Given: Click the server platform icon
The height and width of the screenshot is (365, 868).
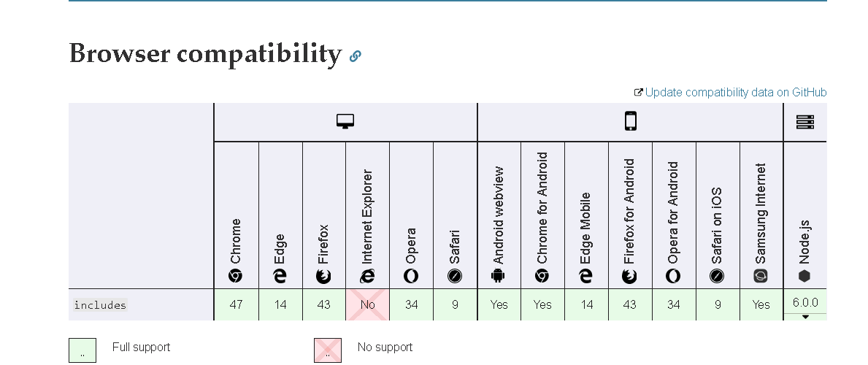Looking at the screenshot, I should tap(805, 122).
